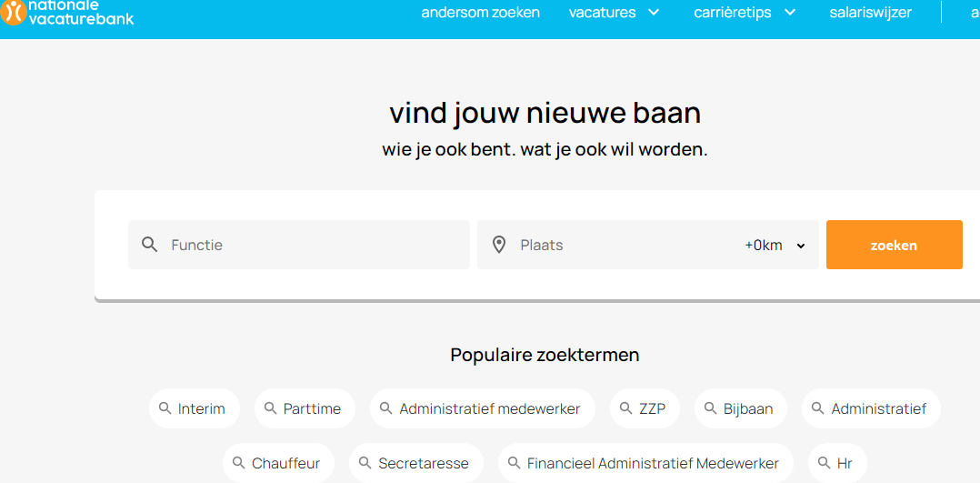
Task: Click the location pin icon in Plaats field
Action: point(498,245)
